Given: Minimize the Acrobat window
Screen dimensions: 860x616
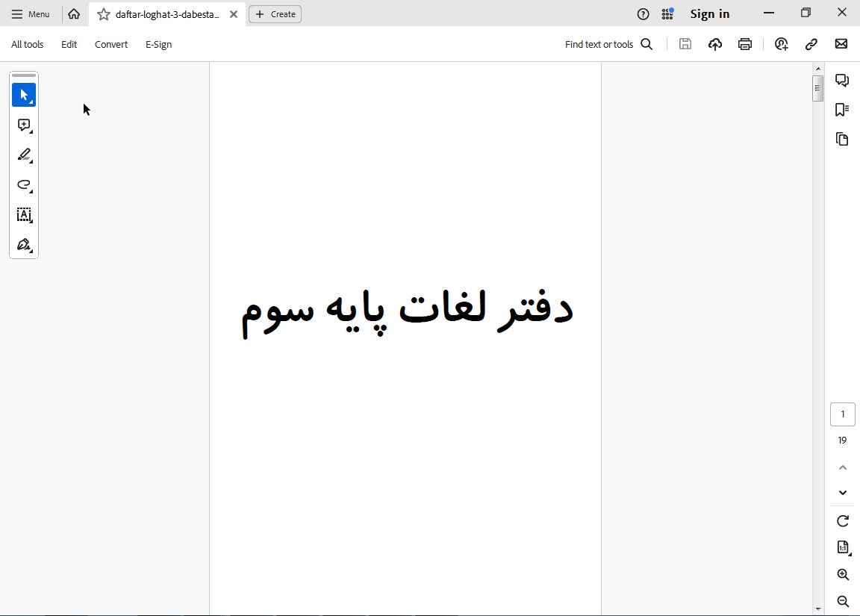Looking at the screenshot, I should pos(769,13).
